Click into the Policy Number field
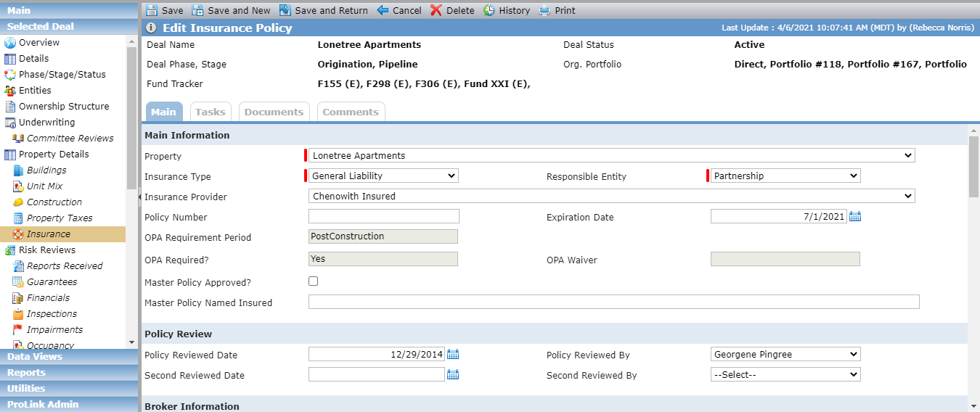This screenshot has width=980, height=412. click(x=384, y=216)
